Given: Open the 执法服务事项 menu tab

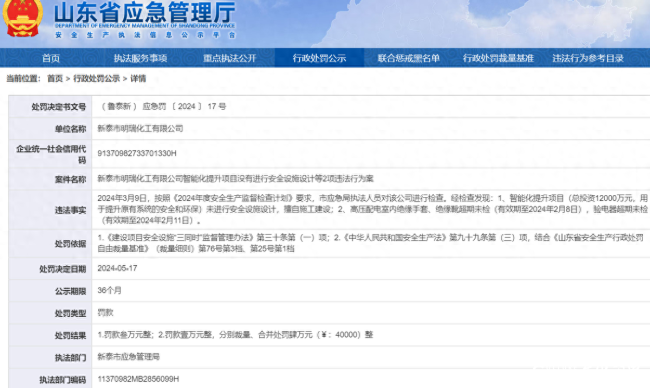Looking at the screenshot, I should coord(141,58).
